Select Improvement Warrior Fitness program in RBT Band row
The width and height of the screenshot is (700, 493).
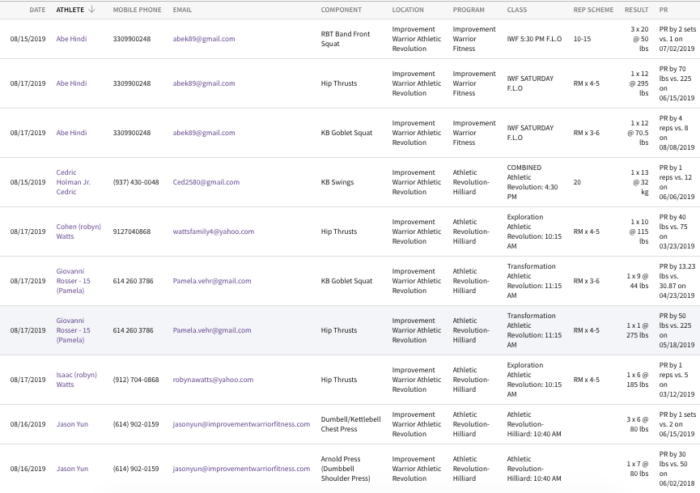(x=474, y=39)
